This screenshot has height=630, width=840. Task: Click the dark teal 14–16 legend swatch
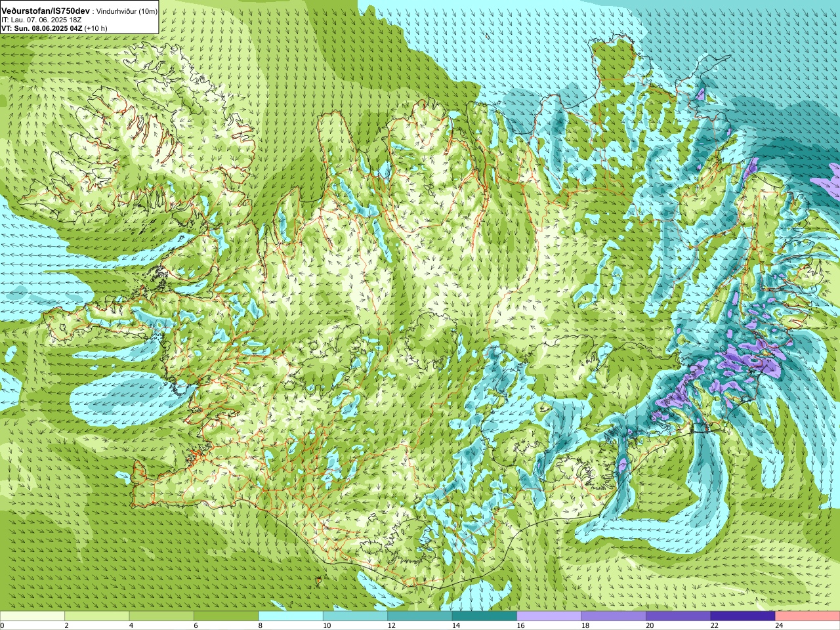coord(484,616)
